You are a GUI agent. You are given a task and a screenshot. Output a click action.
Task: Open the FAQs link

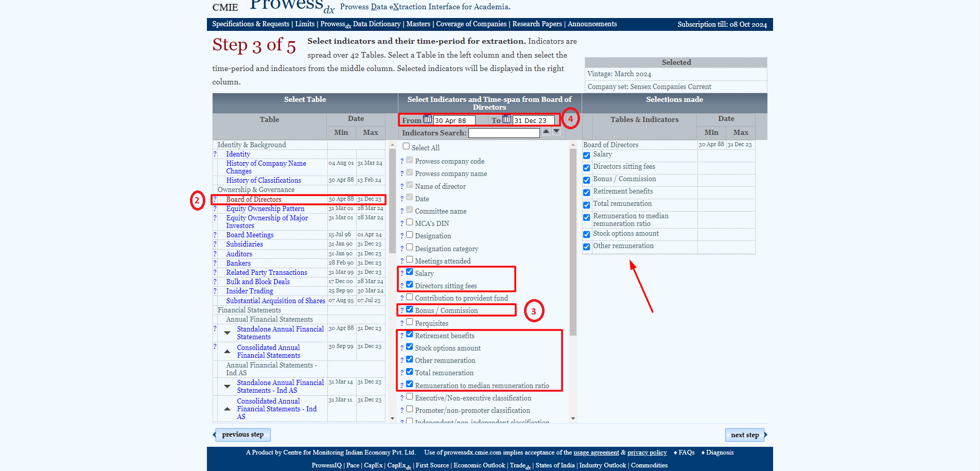tap(687, 453)
